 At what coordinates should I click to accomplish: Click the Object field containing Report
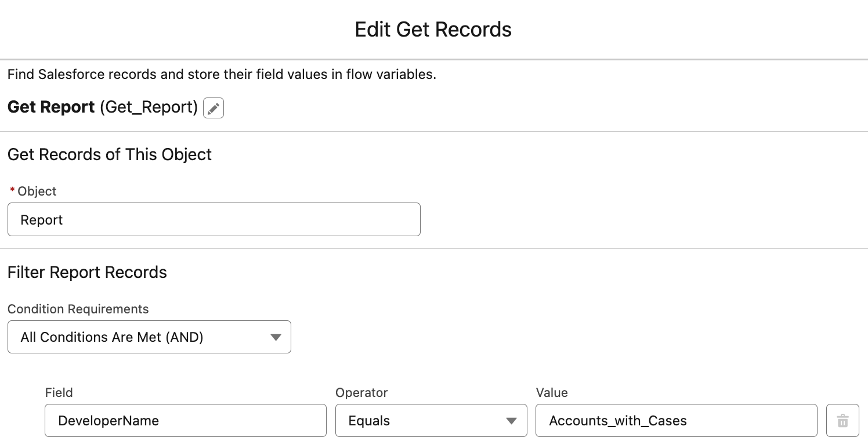pyautogui.click(x=214, y=219)
